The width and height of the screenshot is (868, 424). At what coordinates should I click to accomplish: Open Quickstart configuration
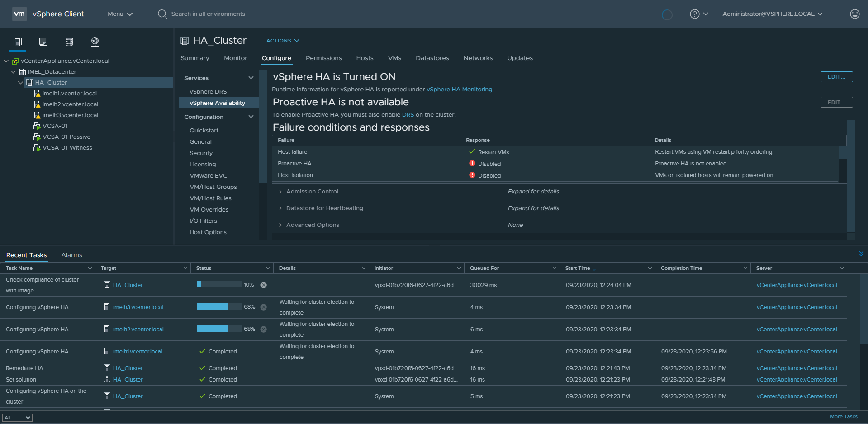click(x=204, y=130)
